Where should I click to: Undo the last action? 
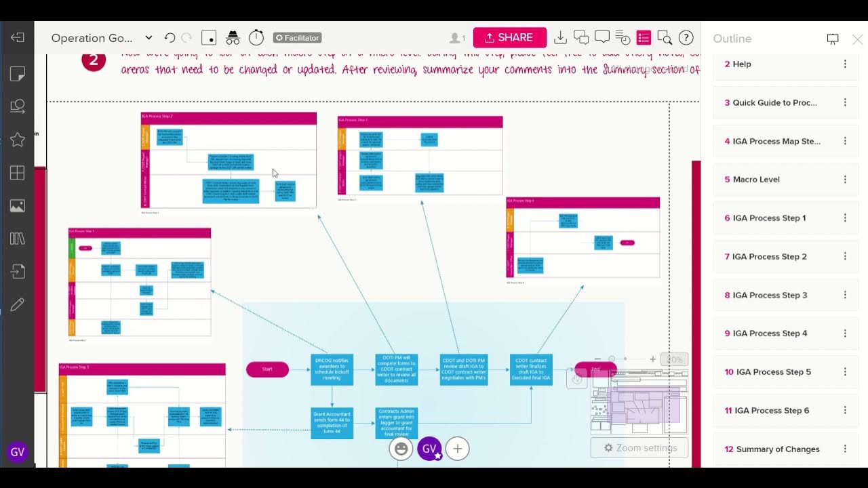170,38
